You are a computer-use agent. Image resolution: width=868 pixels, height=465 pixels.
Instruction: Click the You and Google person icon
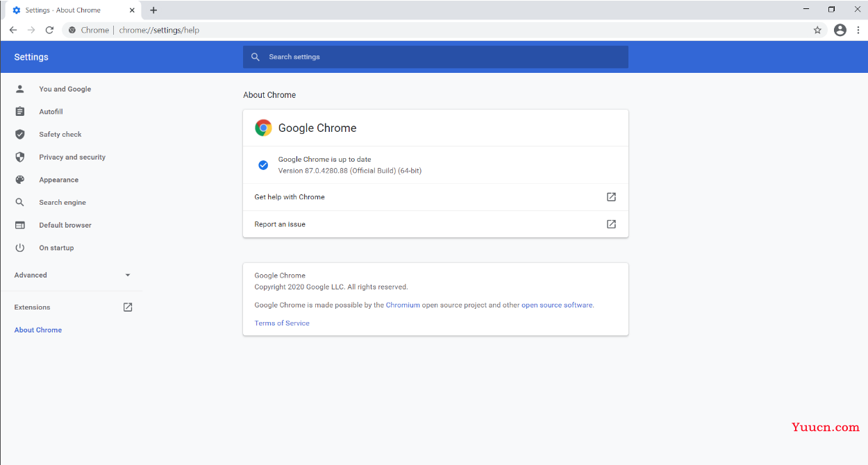[20, 89]
